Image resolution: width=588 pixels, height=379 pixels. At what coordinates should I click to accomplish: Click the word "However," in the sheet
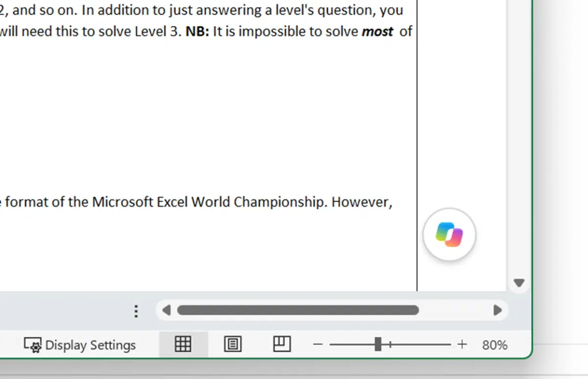coord(362,202)
